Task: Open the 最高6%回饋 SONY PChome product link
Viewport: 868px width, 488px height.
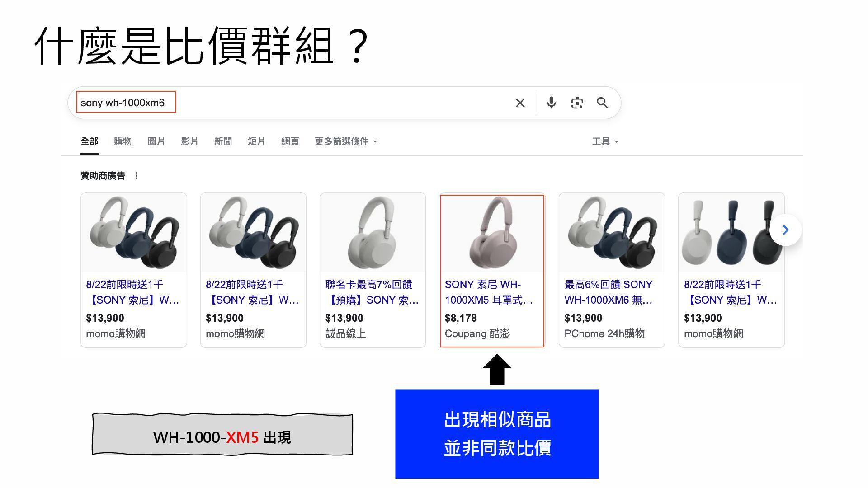Action: [x=608, y=292]
